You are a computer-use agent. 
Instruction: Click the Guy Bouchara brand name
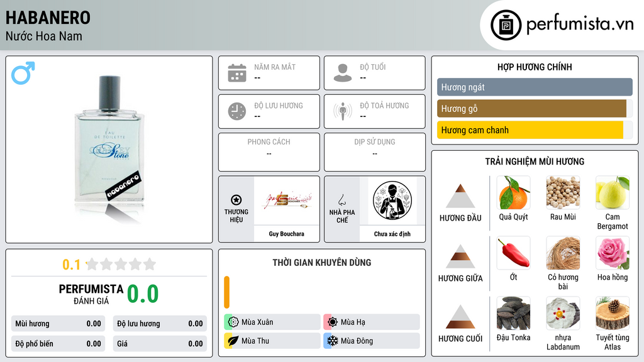tap(287, 234)
